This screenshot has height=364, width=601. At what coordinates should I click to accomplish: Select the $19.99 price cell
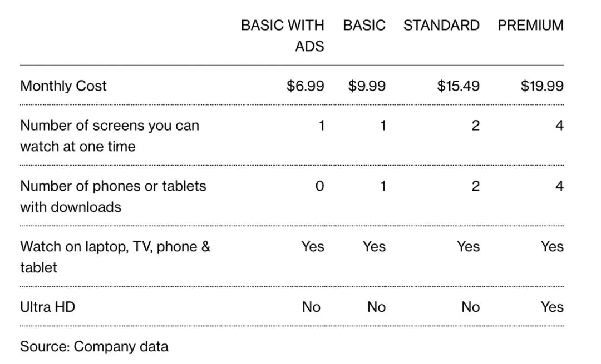(542, 86)
